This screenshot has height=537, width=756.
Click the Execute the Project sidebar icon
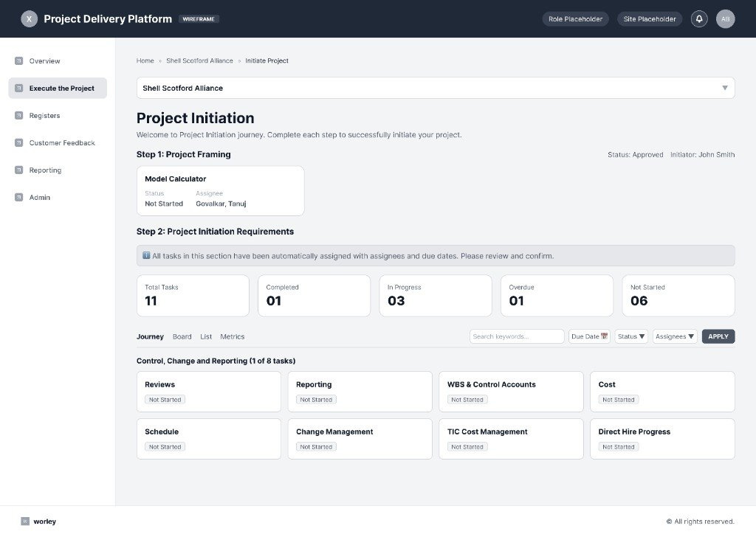(x=18, y=88)
